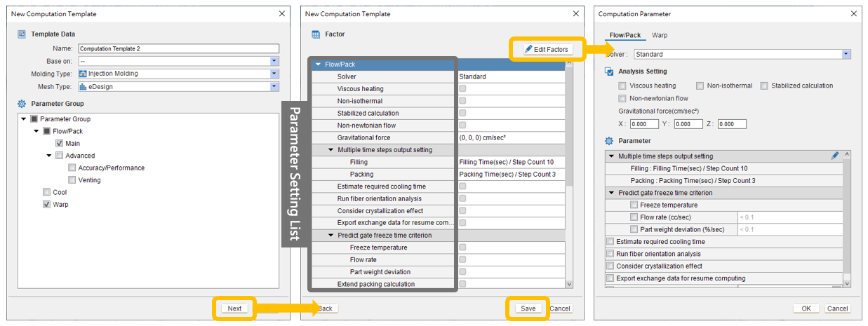Click the Edit Factors button
868x326 pixels.
tap(547, 49)
